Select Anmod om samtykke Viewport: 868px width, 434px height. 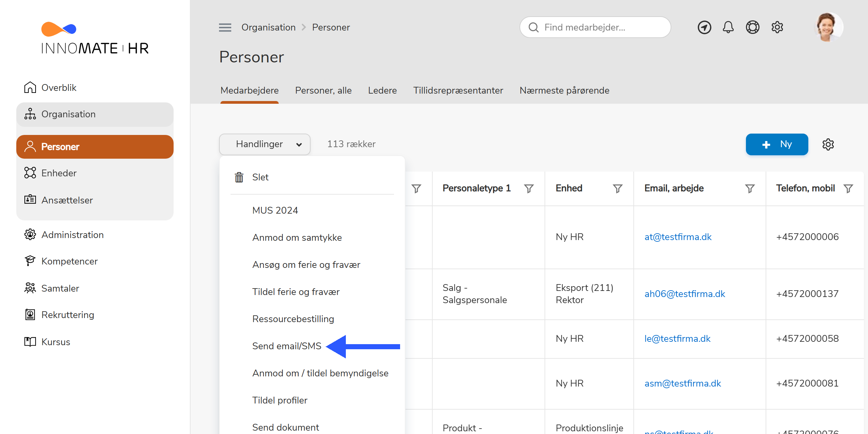[x=297, y=237]
